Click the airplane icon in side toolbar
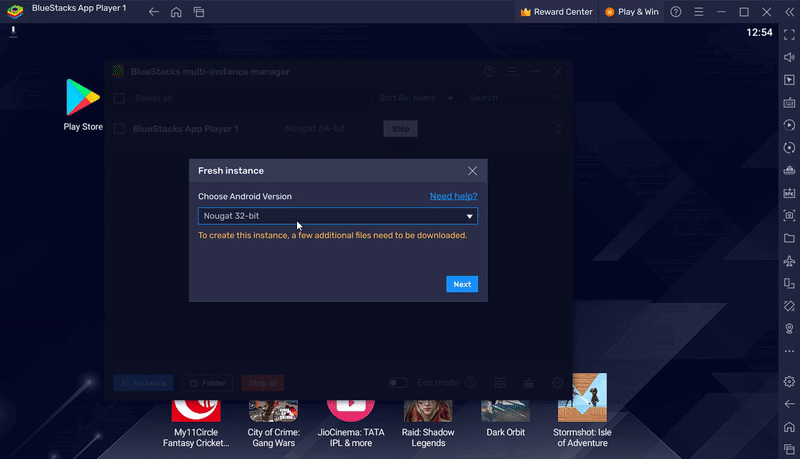 click(789, 261)
